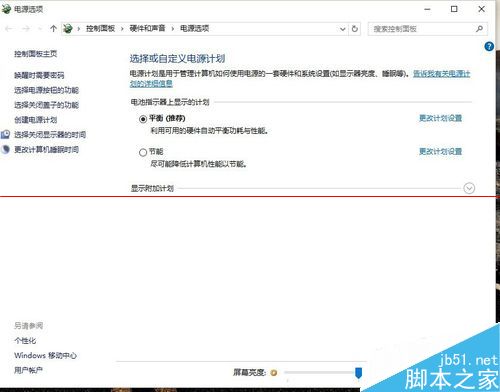Click the 选择或自定义电源计划 heading
The height and width of the screenshot is (392, 500).
[x=177, y=59]
